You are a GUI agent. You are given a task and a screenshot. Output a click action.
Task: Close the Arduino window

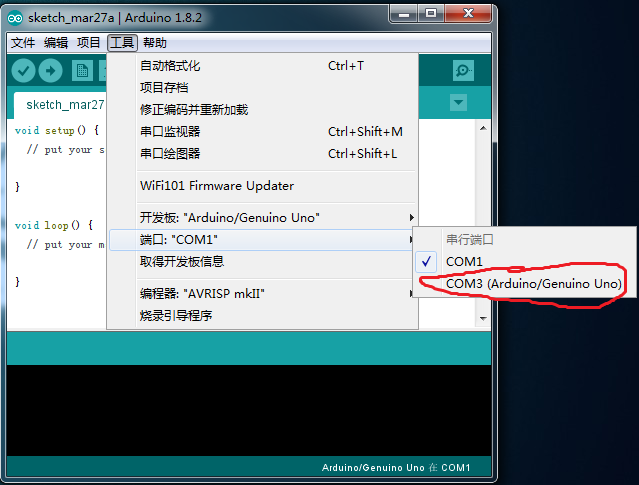(x=468, y=14)
